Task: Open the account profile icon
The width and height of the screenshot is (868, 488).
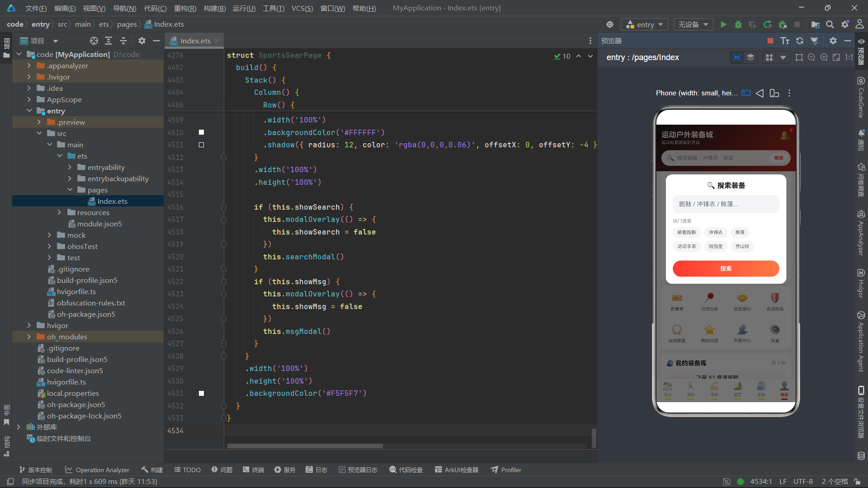Action: pos(859,24)
